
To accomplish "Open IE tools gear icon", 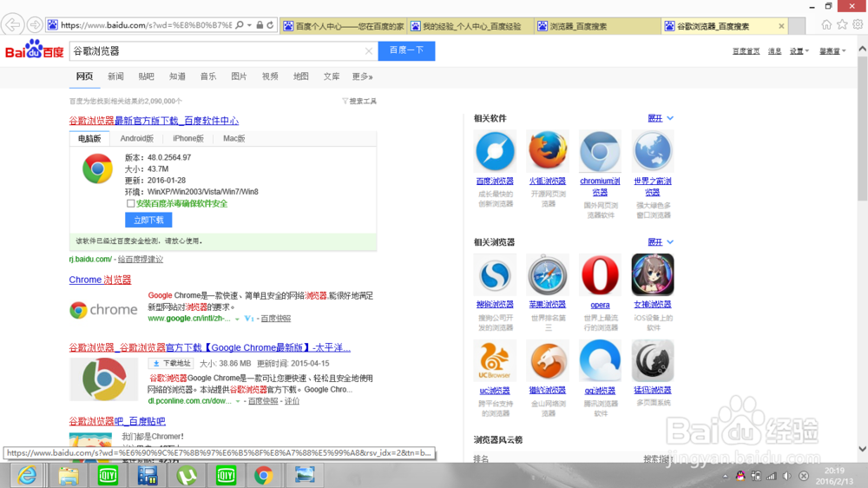I will (x=858, y=24).
